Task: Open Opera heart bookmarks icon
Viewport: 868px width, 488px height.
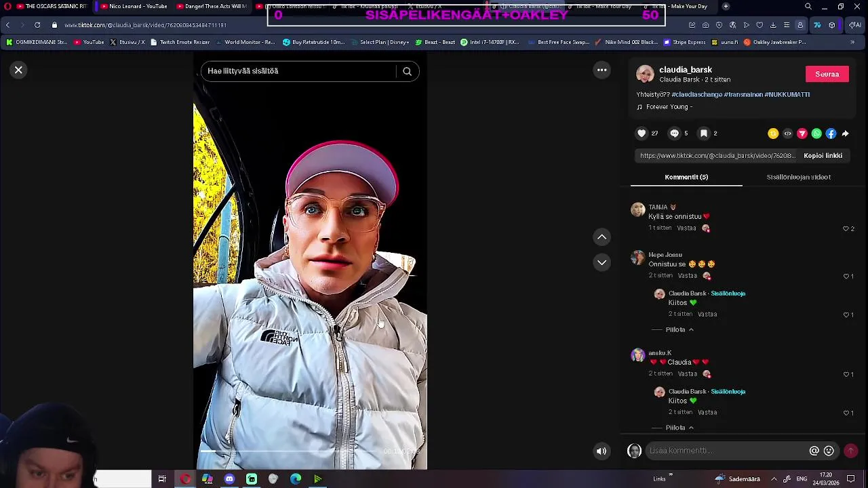Action: tap(759, 25)
